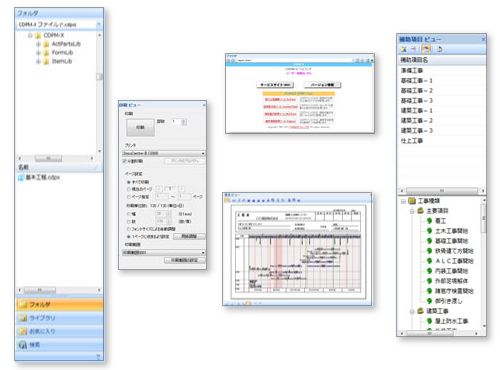The height and width of the screenshot is (370, 500).
Task: Click the ItemLib folder icon
Action: (x=46, y=61)
